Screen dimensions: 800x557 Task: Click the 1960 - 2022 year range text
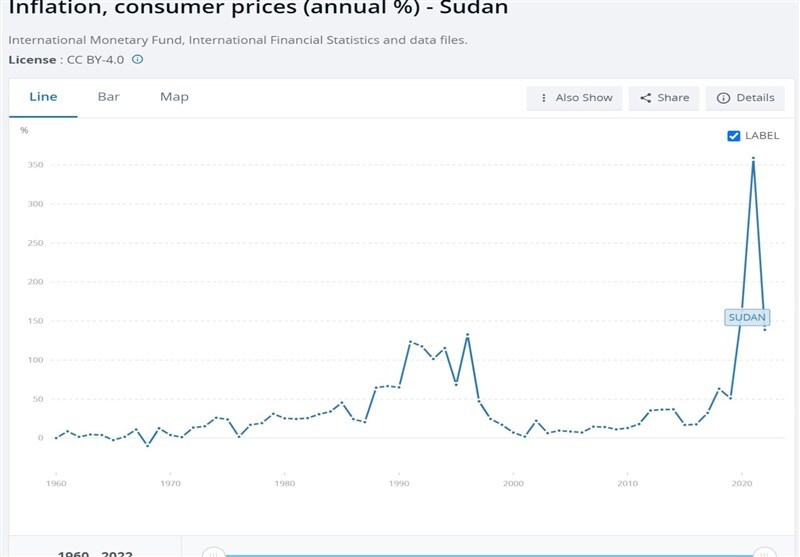95,553
